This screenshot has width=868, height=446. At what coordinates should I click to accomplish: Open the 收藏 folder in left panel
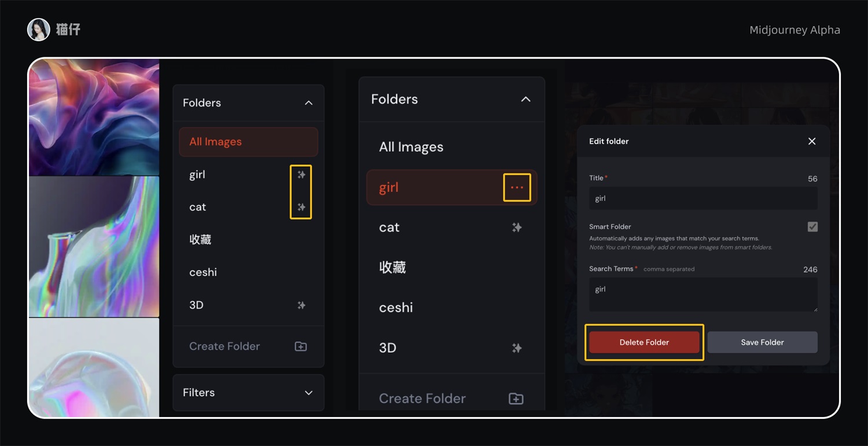[200, 240]
